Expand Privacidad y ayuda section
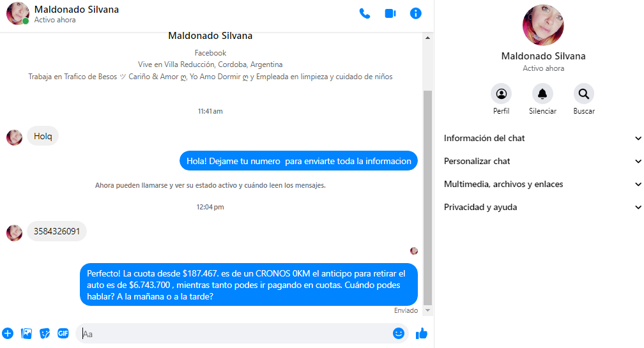 (542, 208)
